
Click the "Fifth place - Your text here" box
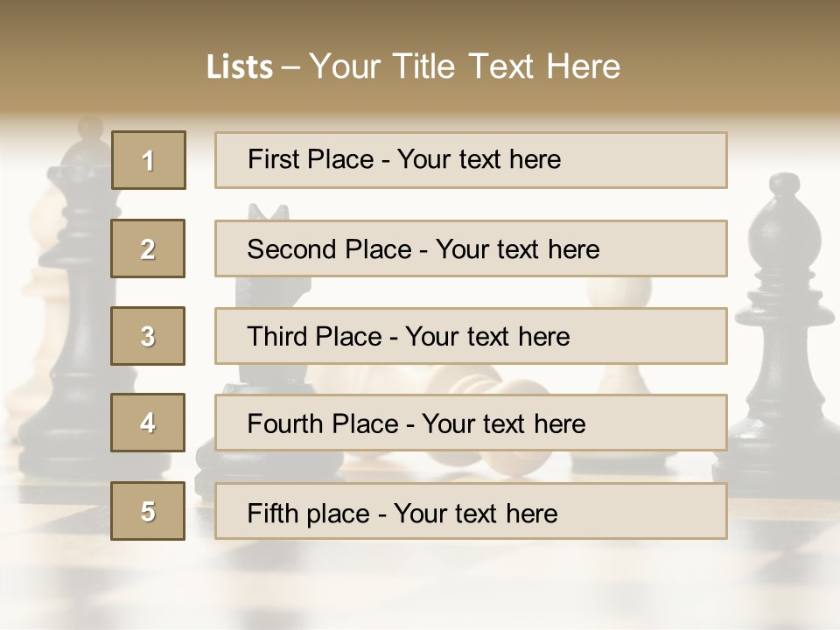pyautogui.click(x=471, y=511)
